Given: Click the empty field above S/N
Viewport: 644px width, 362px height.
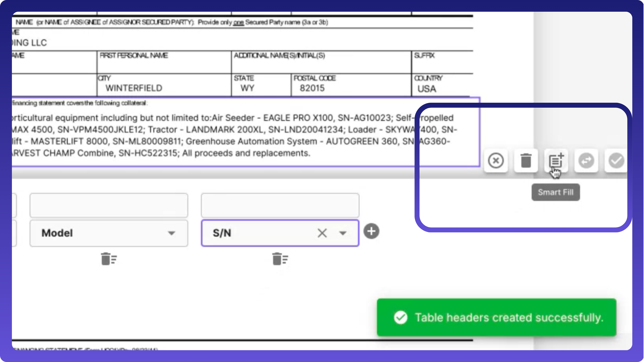Looking at the screenshot, I should (280, 205).
